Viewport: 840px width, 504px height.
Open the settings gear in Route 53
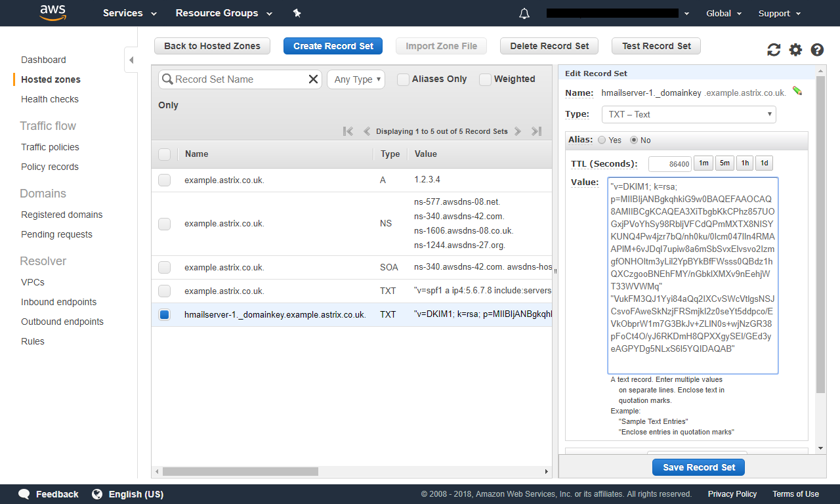[x=795, y=50]
